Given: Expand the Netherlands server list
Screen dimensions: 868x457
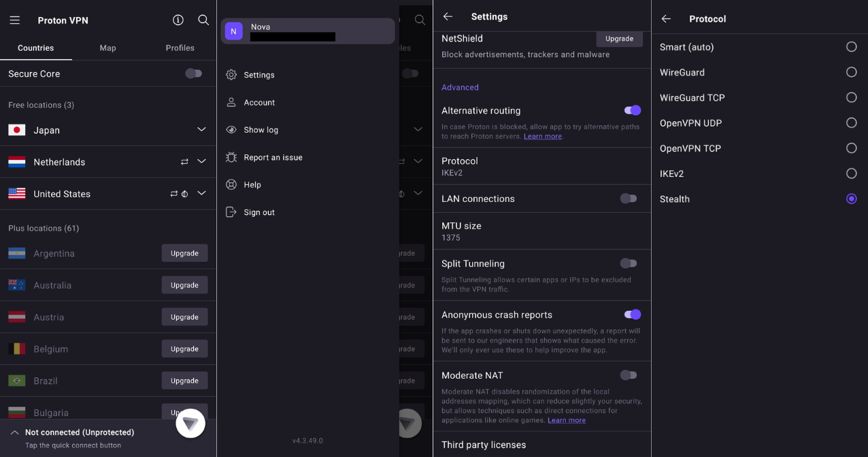Looking at the screenshot, I should 201,161.
